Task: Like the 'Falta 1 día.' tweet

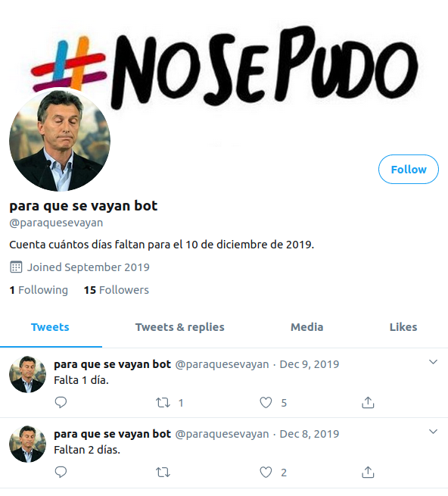Action: pos(266,402)
